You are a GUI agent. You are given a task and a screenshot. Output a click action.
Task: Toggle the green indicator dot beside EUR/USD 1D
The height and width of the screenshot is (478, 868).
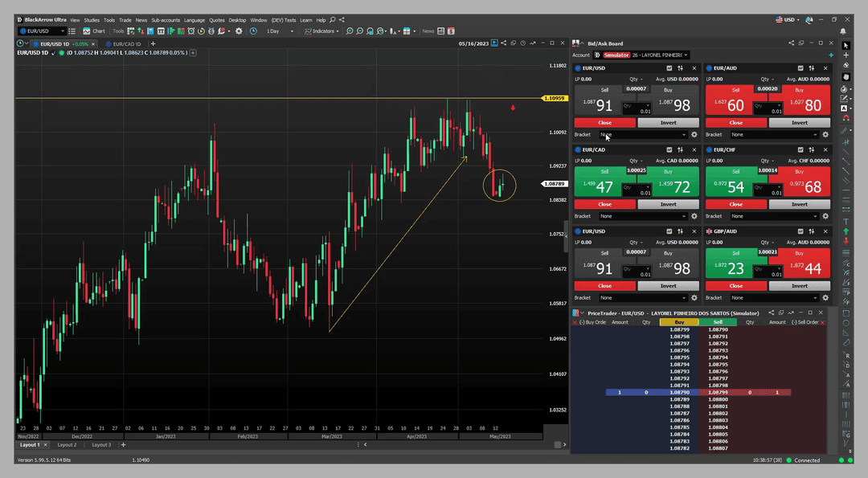pos(62,53)
